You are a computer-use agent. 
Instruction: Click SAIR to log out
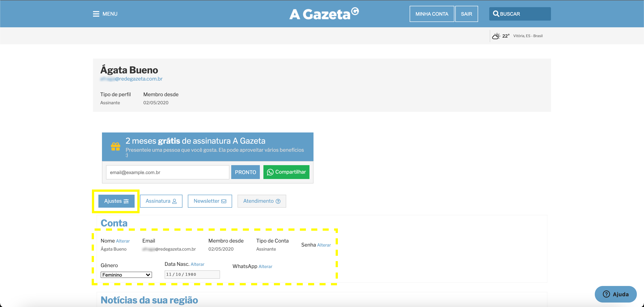point(466,14)
